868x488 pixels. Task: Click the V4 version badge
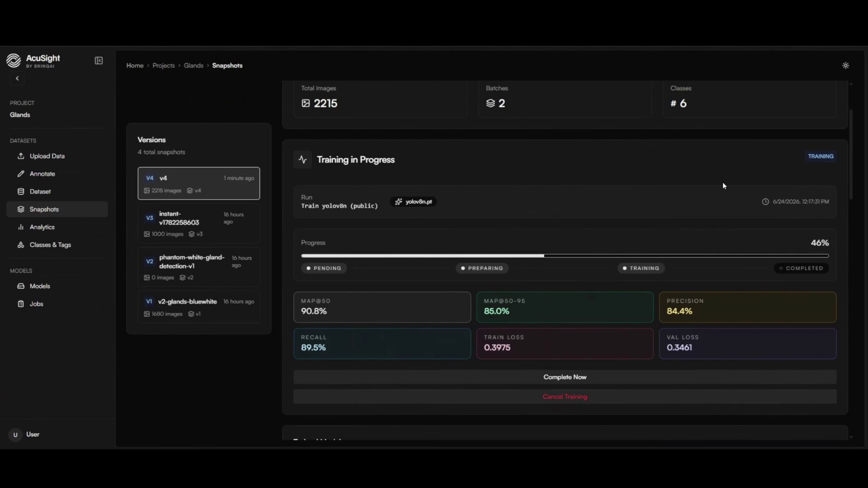pos(150,178)
